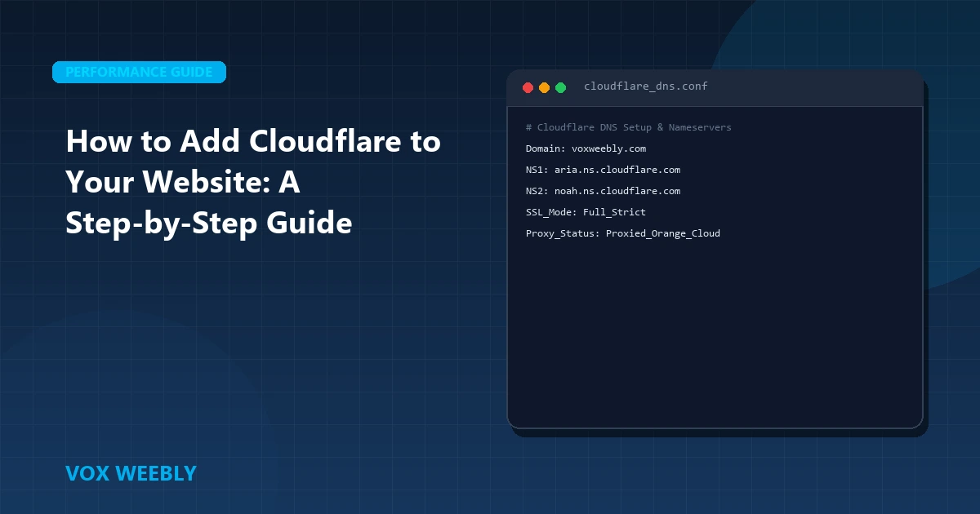980x514 pixels.
Task: Click the headline "How to Add Cloudflare to Your Website"
Action: (253, 182)
